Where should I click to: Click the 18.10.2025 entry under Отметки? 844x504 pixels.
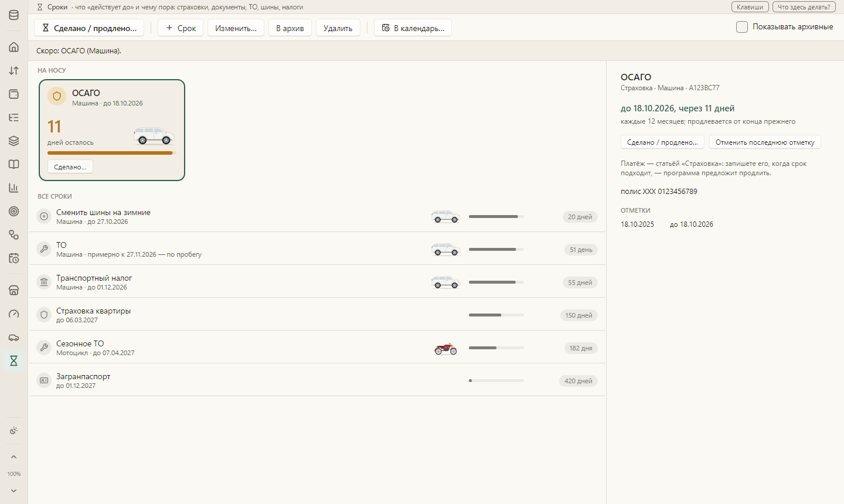(637, 224)
